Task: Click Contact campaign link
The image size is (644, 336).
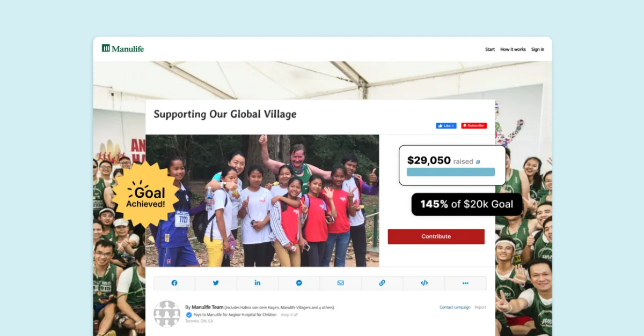Action: tap(455, 307)
